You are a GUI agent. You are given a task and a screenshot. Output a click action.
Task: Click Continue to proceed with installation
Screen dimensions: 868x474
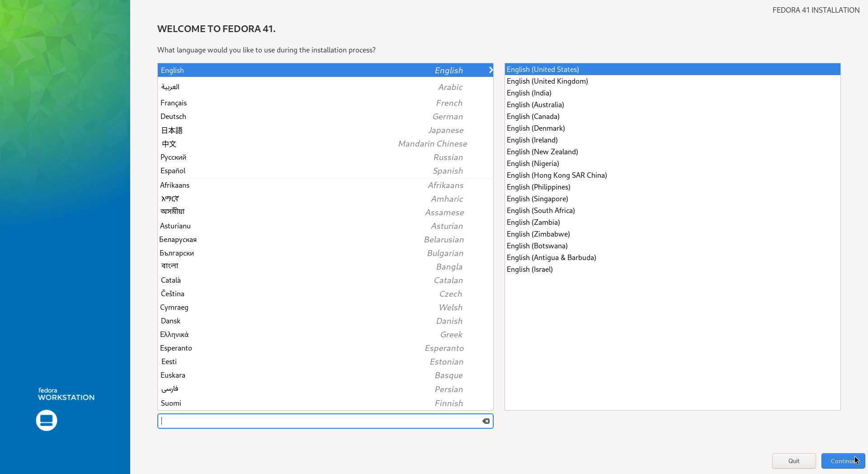click(843, 461)
